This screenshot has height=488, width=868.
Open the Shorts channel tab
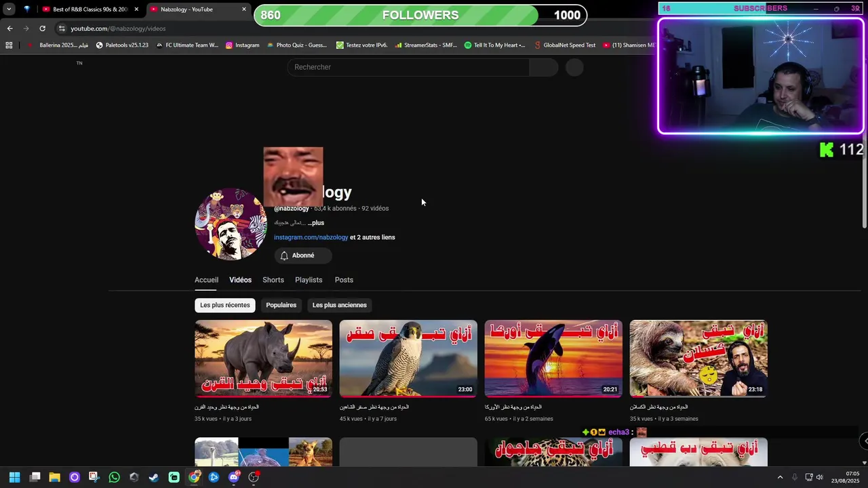(x=273, y=280)
